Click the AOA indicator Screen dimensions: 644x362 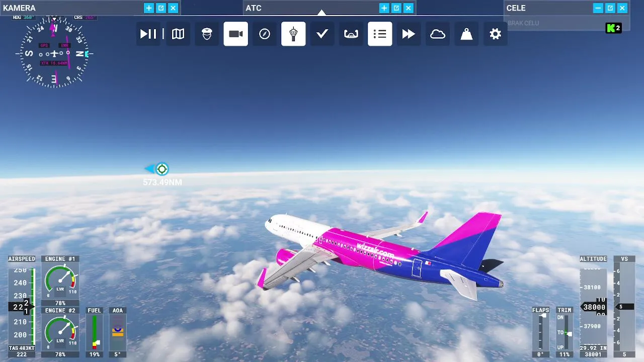118,332
